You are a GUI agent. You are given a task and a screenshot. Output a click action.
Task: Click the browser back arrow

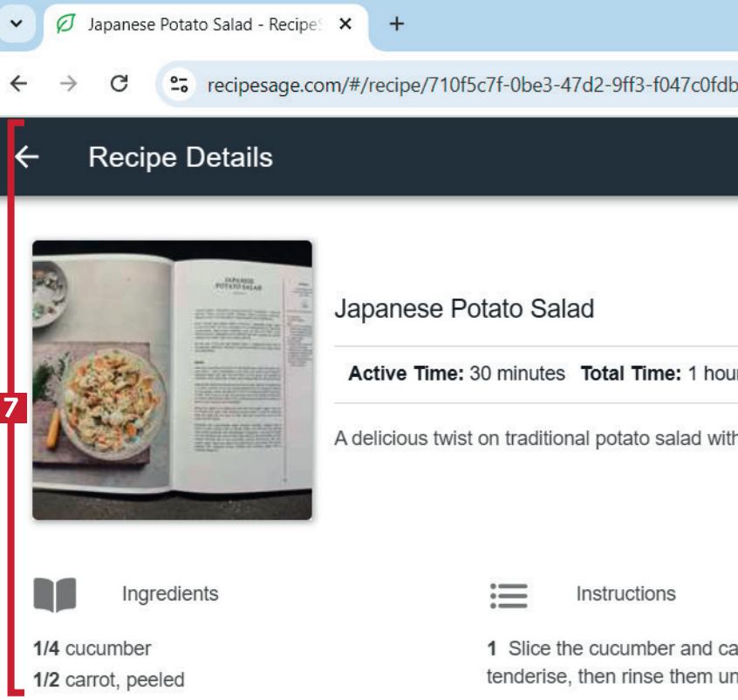pos(18,84)
